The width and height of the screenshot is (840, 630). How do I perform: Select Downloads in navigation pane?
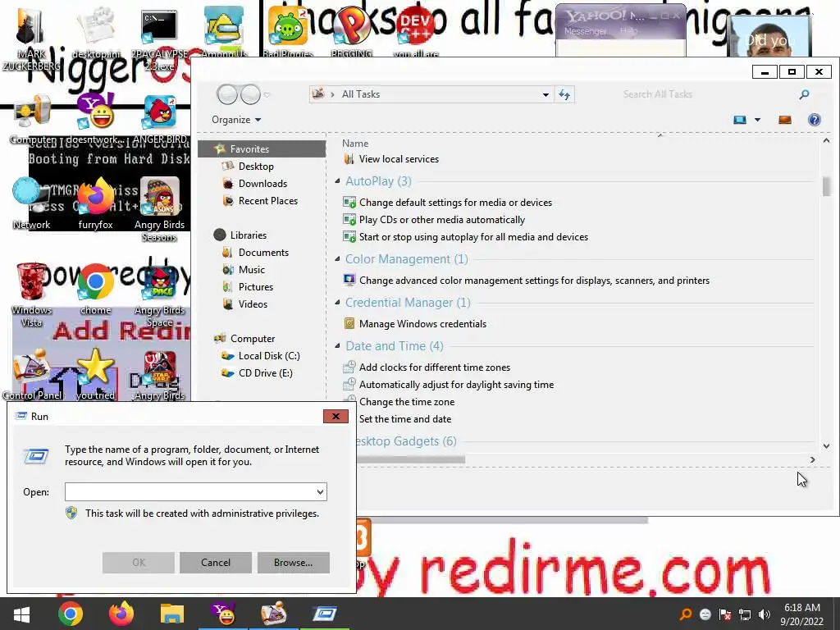pos(262,183)
